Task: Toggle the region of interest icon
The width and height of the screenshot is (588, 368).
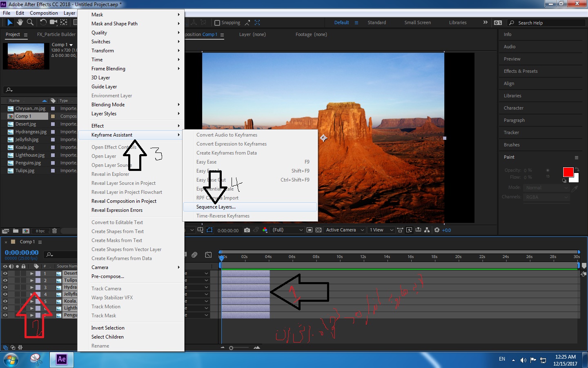Action: pos(310,230)
